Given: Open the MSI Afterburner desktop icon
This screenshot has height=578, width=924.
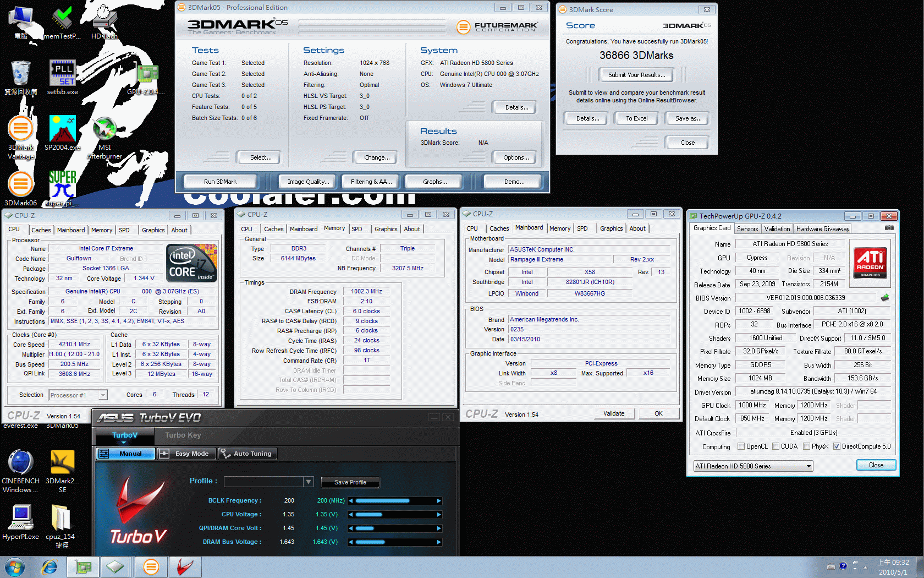Looking at the screenshot, I should [x=105, y=138].
